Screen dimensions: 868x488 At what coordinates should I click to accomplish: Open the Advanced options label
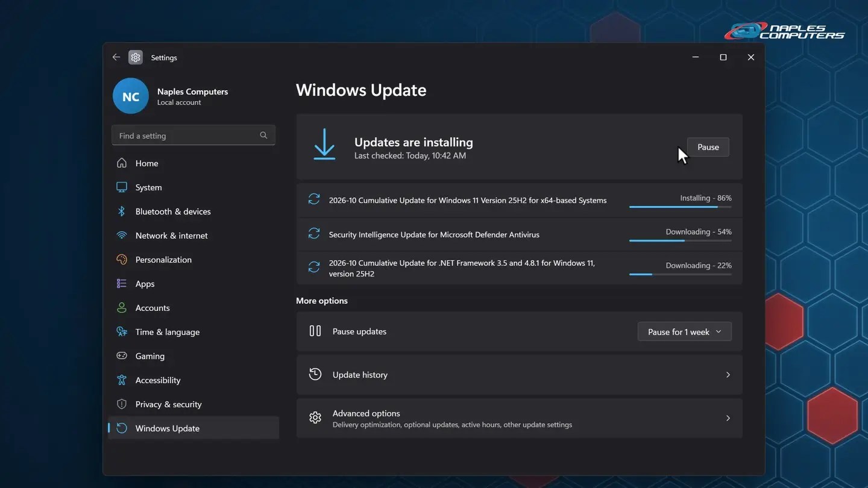[366, 413]
